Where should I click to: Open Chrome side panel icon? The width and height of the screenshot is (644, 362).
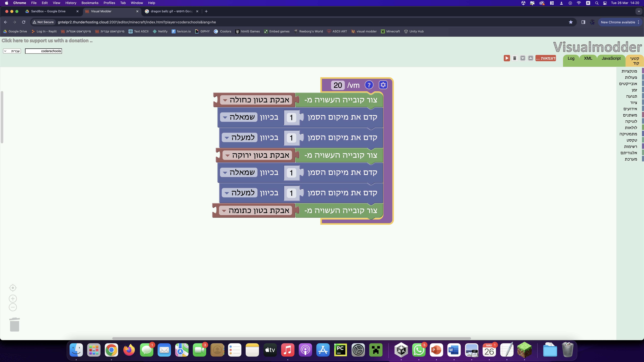coord(583,22)
